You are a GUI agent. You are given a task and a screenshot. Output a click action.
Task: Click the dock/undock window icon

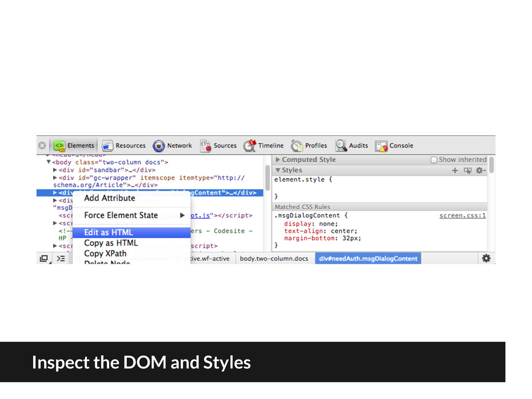pos(44,259)
